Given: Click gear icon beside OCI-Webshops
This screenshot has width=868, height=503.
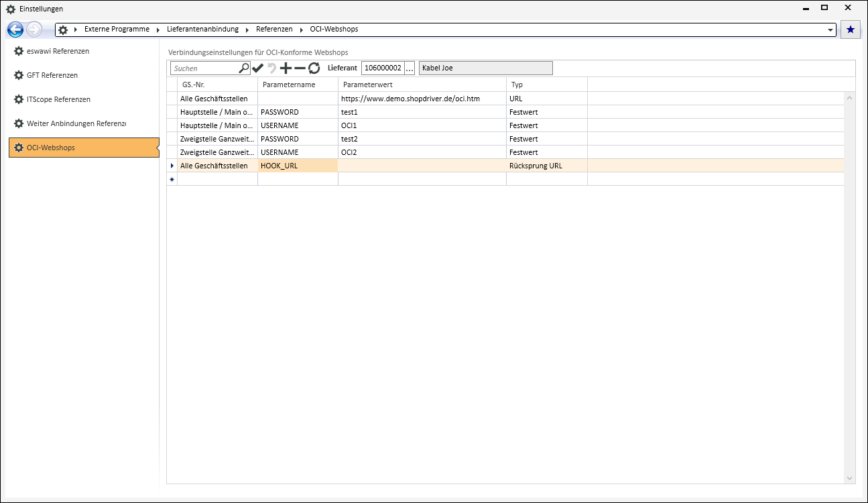Looking at the screenshot, I should [19, 148].
